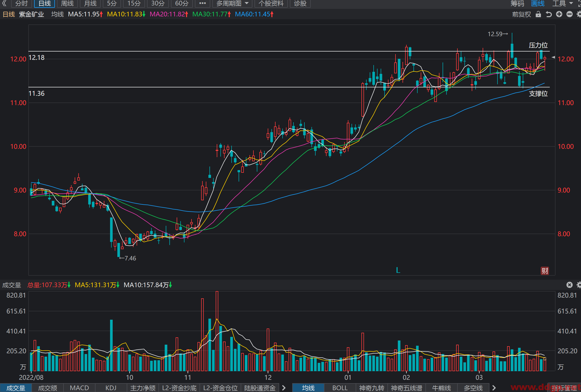The width and height of the screenshot is (581, 392).
Task: Close the volume indicator panel
Action: [x=570, y=285]
